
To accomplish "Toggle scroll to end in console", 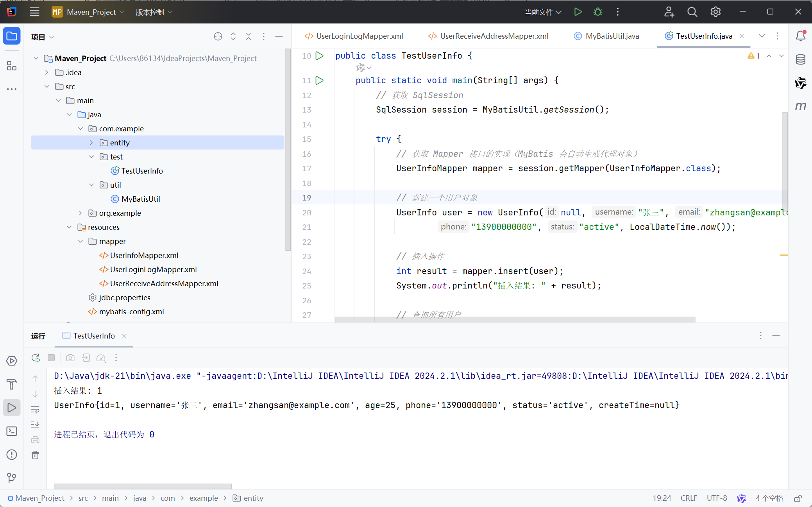I will [35, 425].
